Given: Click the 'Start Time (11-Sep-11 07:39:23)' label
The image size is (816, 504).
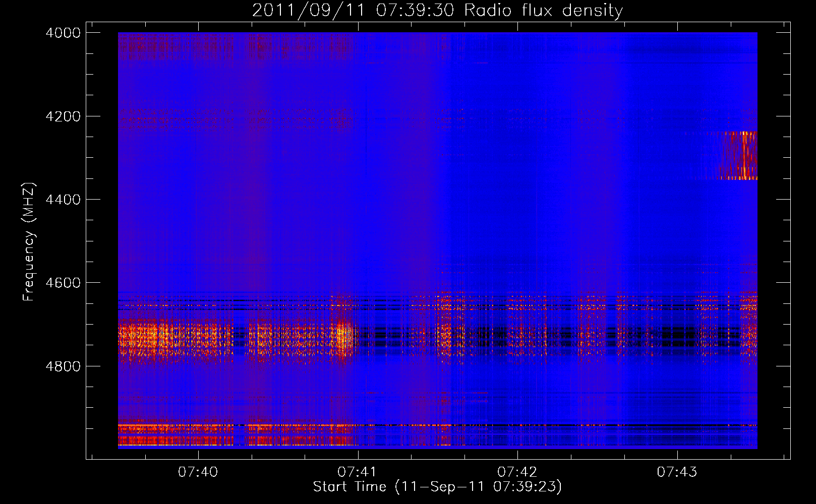Looking at the screenshot, I should click(437, 487).
